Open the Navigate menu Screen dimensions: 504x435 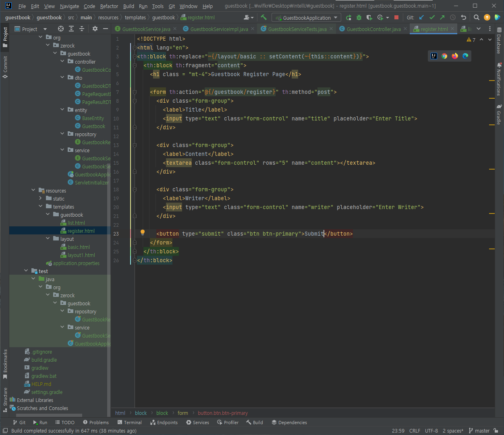click(69, 6)
